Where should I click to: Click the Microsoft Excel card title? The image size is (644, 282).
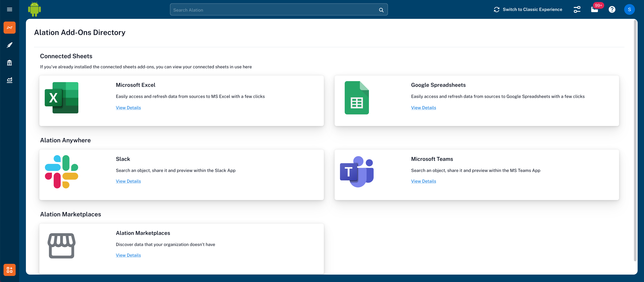click(x=136, y=85)
